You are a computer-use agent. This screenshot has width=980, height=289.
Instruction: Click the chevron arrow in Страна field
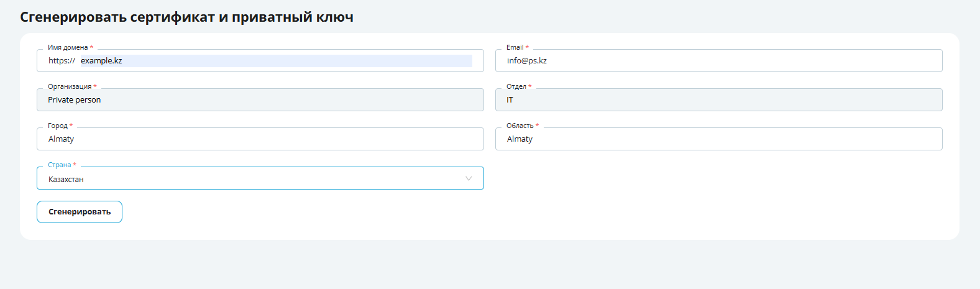click(469, 179)
